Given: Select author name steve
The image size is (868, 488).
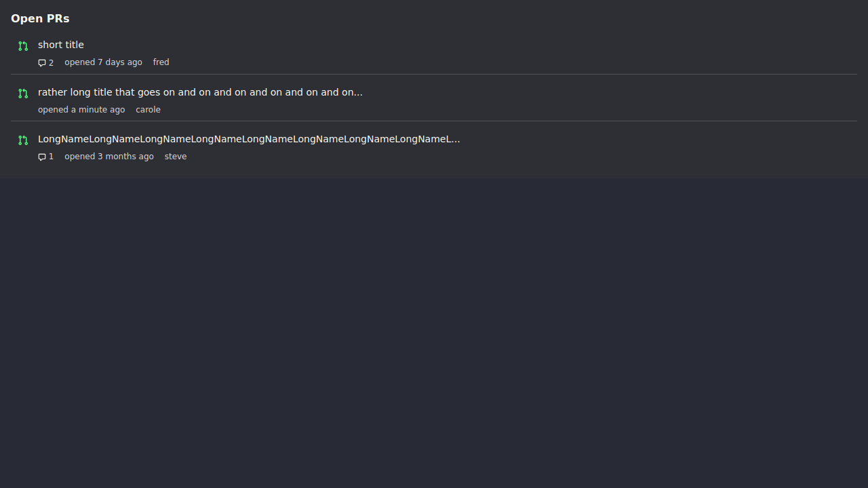Looking at the screenshot, I should click(x=176, y=157).
